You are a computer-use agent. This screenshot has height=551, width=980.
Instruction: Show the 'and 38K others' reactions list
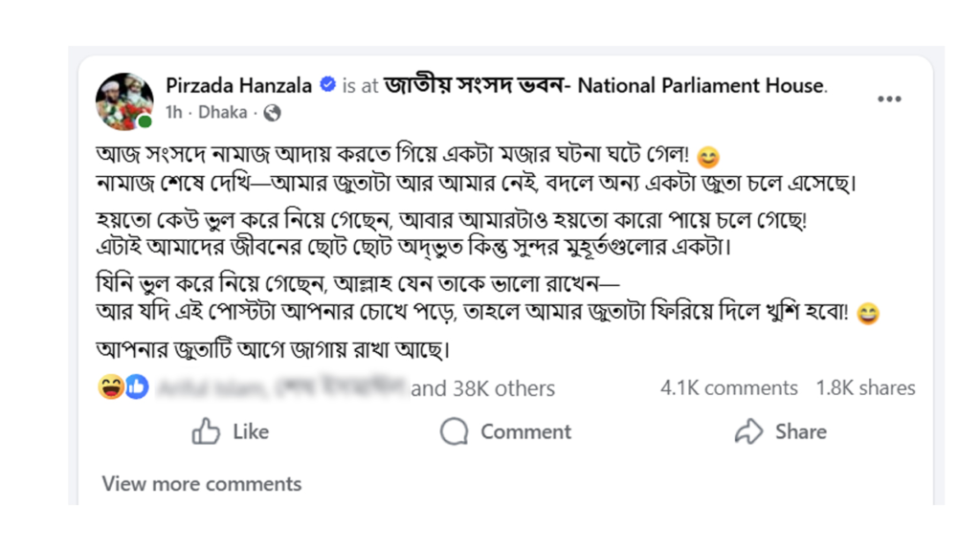(x=483, y=388)
